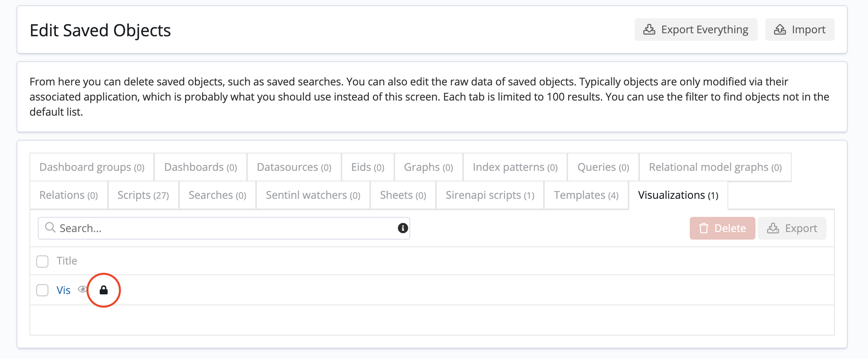The height and width of the screenshot is (359, 868).
Task: Click the Import button
Action: click(x=800, y=29)
